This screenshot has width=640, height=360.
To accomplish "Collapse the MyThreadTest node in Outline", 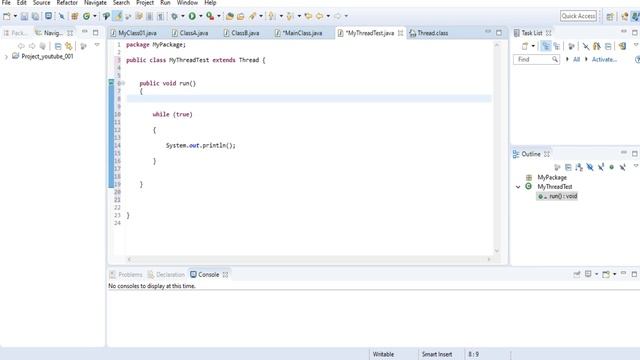I will (x=518, y=187).
